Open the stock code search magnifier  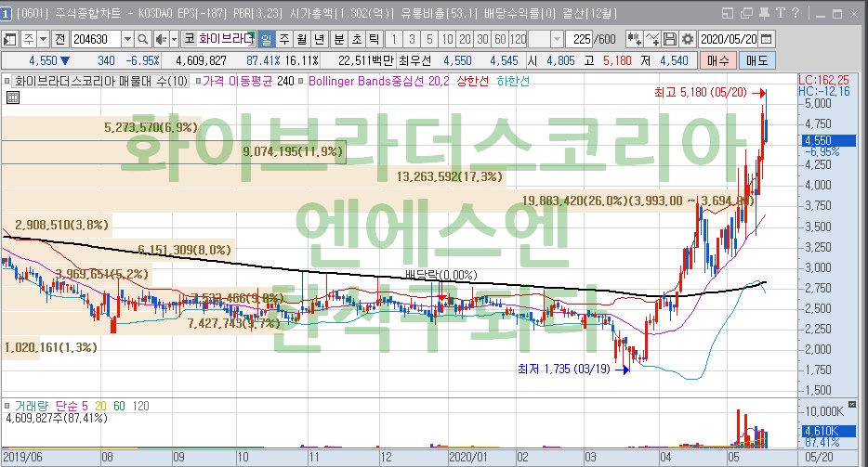click(x=143, y=39)
